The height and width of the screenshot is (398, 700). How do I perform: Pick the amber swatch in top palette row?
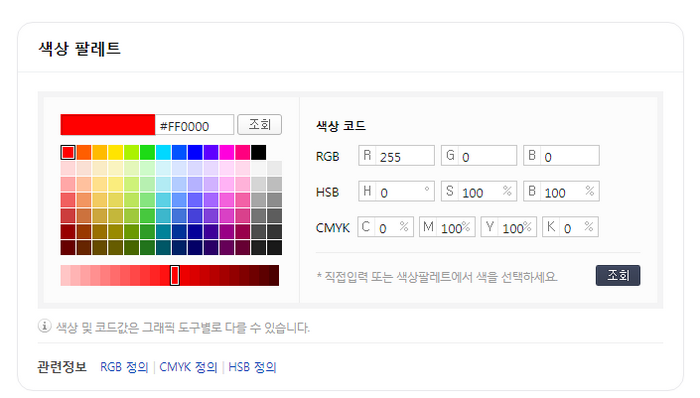pos(100,153)
